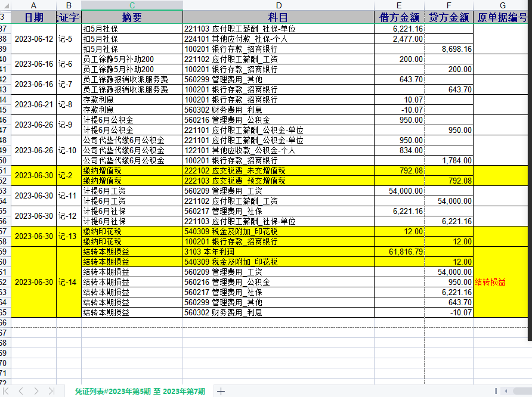Select cell 560216 管理费用_公积金 in 计提6月公积金 row
532x397 pixels.
point(279,120)
